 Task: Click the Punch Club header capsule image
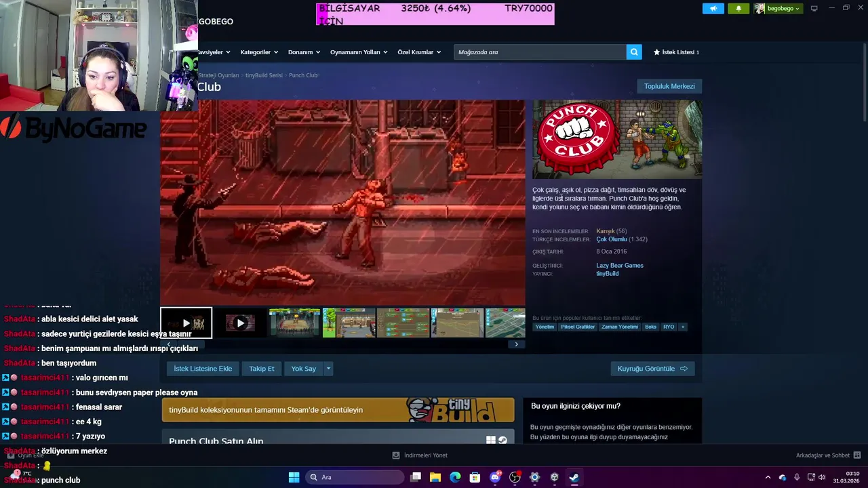[x=617, y=139]
